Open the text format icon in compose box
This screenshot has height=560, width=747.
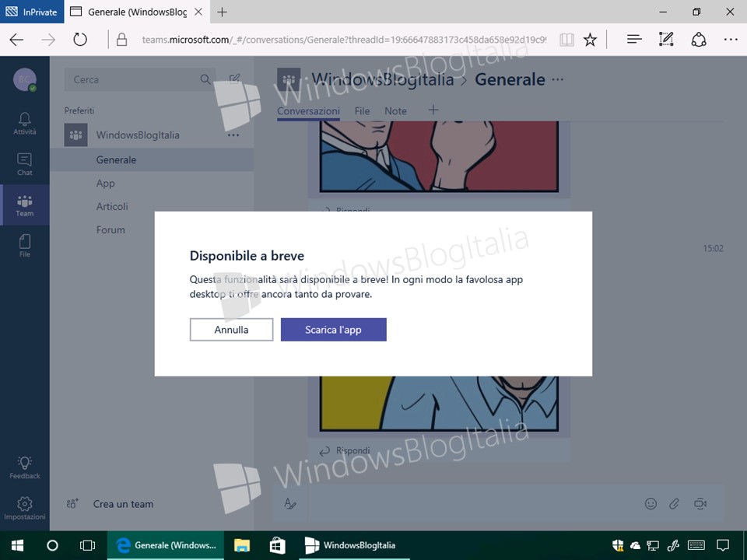pos(290,503)
